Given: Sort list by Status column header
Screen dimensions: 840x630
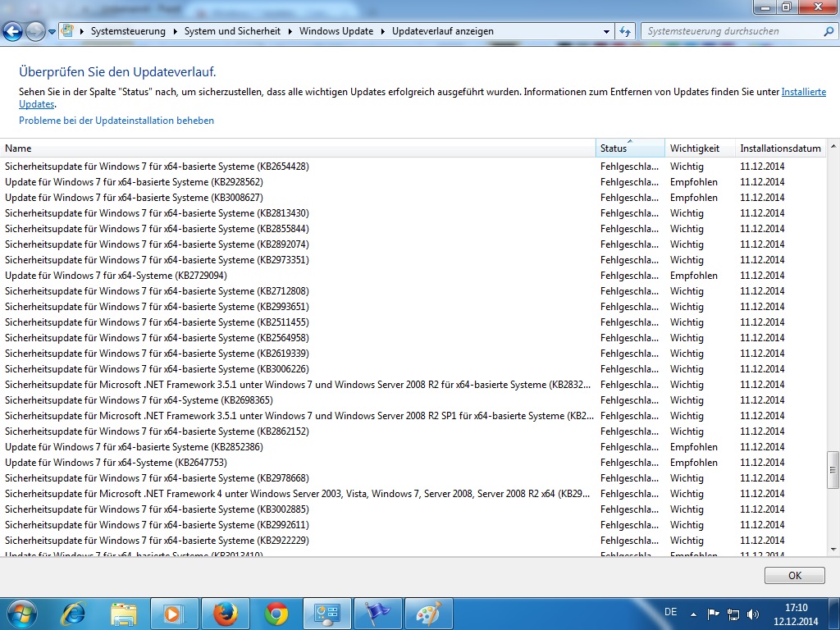Looking at the screenshot, I should (630, 148).
